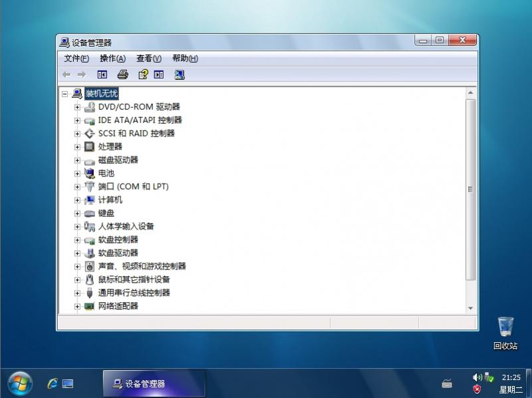Open the 查看(V) menu
Viewport: 532px width, 398px height.
coord(148,59)
